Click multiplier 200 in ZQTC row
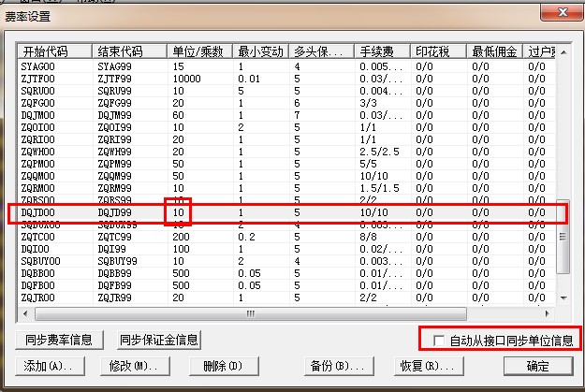This screenshot has height=392, width=585. point(181,237)
